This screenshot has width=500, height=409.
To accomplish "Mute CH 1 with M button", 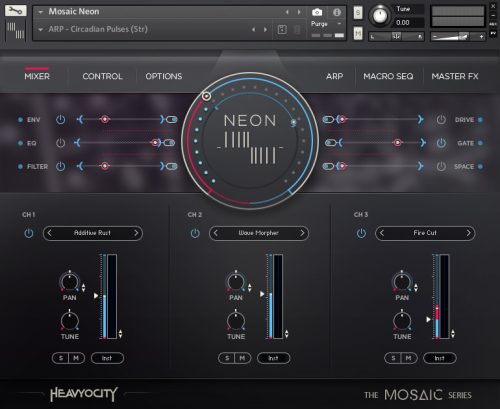I will (76, 358).
